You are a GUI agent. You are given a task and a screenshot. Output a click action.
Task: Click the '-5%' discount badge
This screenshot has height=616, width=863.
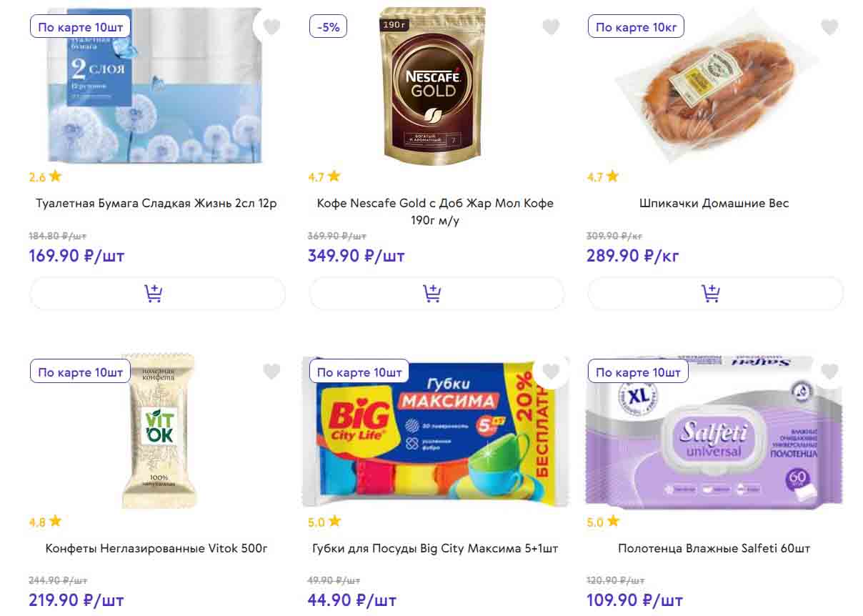328,27
